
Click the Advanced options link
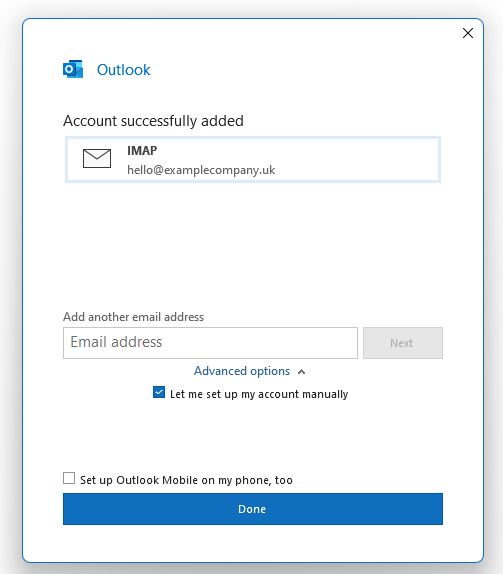(242, 371)
